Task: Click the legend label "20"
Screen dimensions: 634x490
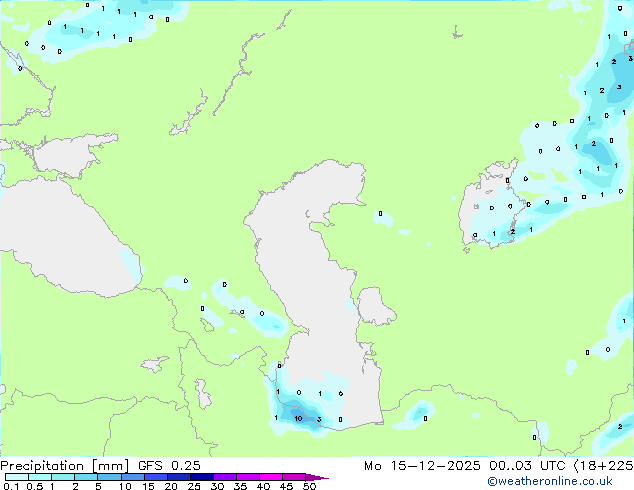Action: pos(171,486)
